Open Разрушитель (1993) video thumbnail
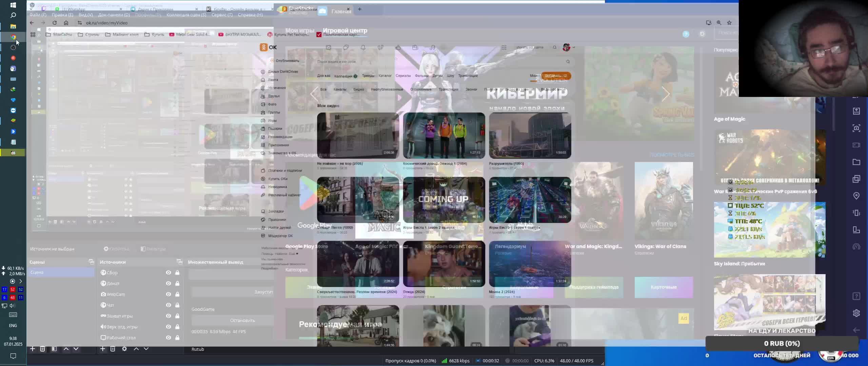The image size is (868, 366). click(x=530, y=136)
